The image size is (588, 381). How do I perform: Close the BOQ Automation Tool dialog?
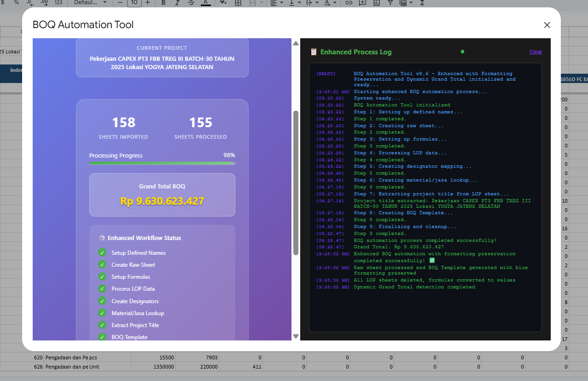pyautogui.click(x=547, y=25)
